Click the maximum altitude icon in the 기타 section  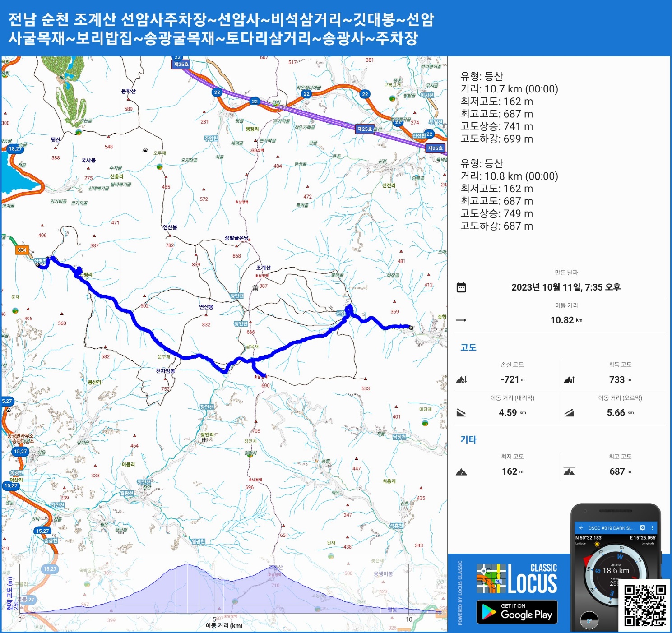pos(569,471)
